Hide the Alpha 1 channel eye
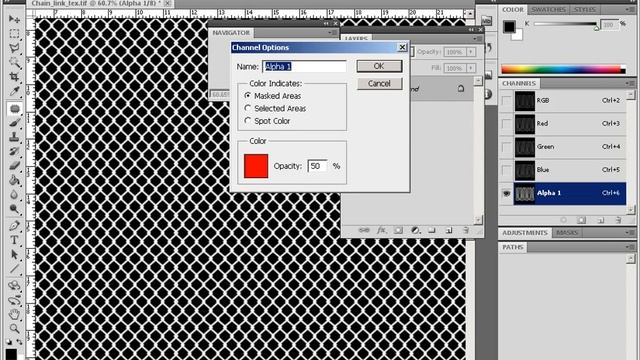The height and width of the screenshot is (360, 640). pyautogui.click(x=506, y=193)
